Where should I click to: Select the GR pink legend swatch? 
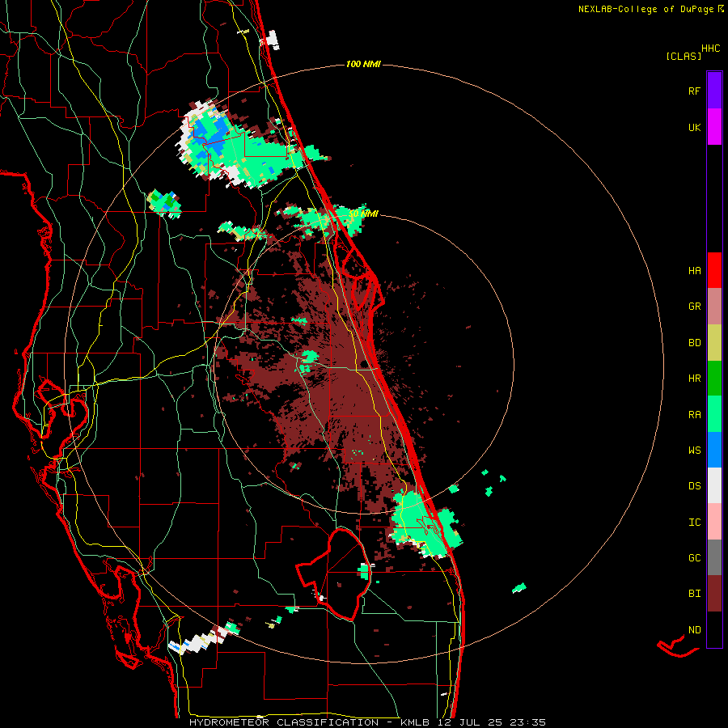[x=714, y=307]
